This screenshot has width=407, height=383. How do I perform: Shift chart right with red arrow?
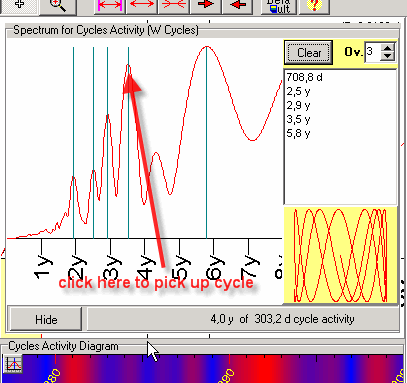206,6
